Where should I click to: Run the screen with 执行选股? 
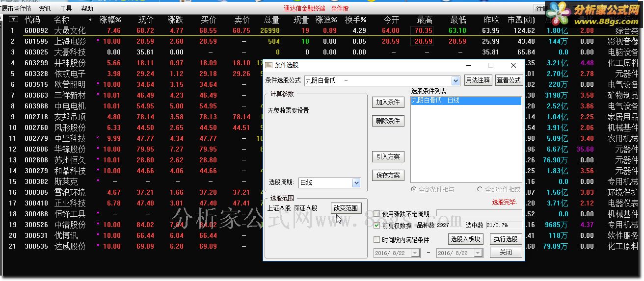[506, 239]
